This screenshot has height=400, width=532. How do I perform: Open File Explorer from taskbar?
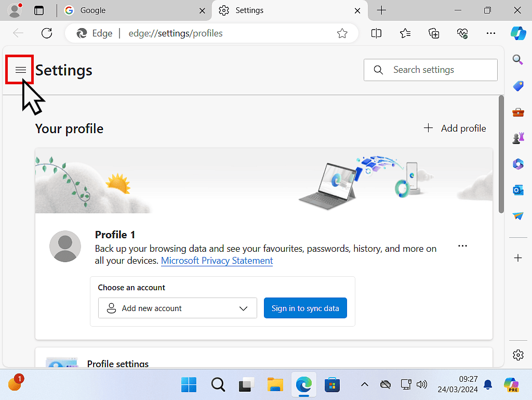275,385
